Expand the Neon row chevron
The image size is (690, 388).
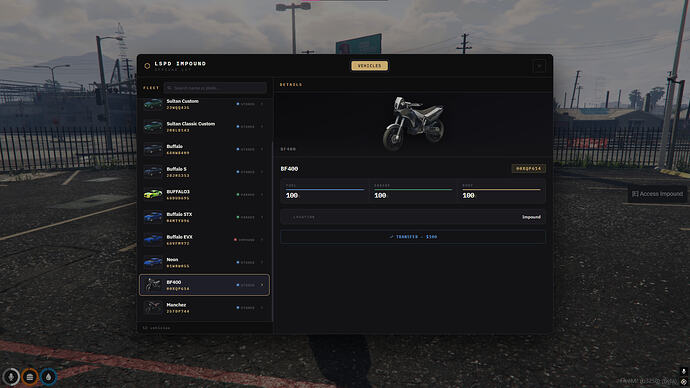pos(262,263)
